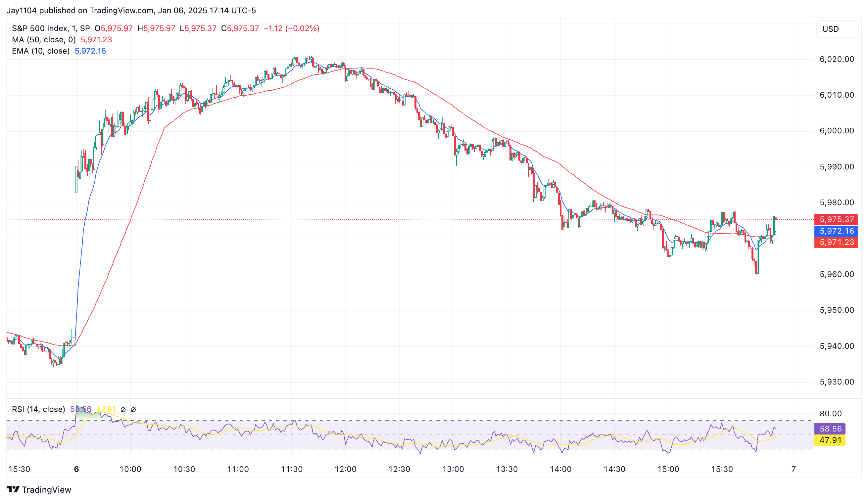Click the 15:00 time axis label

pos(668,469)
